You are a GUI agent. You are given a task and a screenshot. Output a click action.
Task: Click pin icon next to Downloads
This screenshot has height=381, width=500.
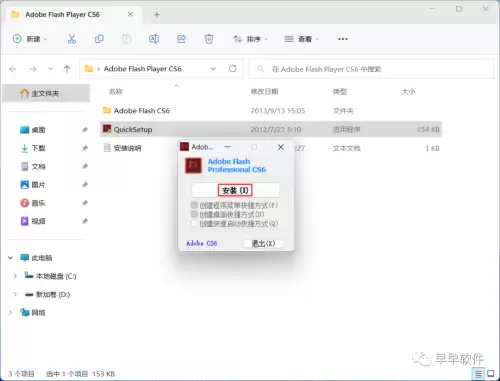(x=85, y=148)
